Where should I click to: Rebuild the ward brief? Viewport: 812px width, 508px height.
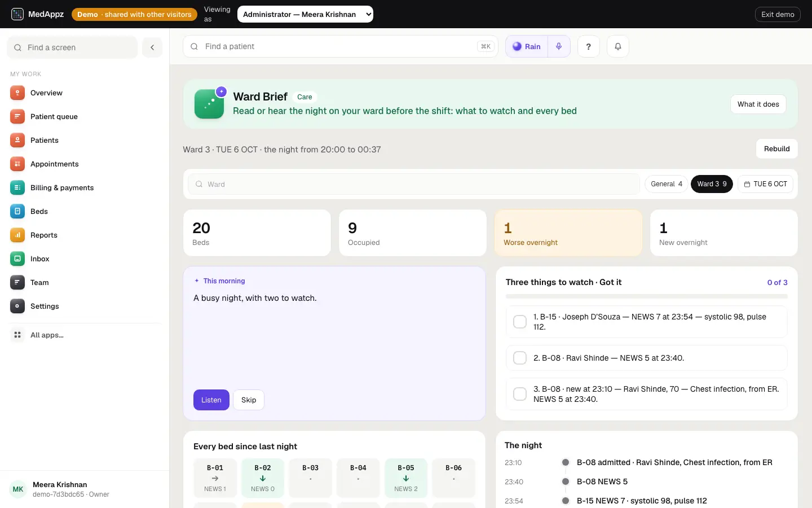point(777,149)
